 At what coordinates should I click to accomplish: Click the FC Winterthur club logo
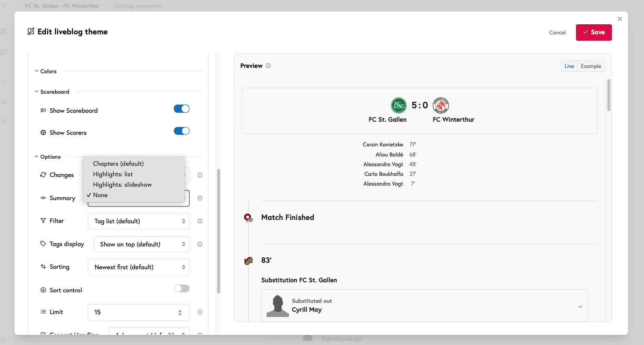(x=441, y=105)
